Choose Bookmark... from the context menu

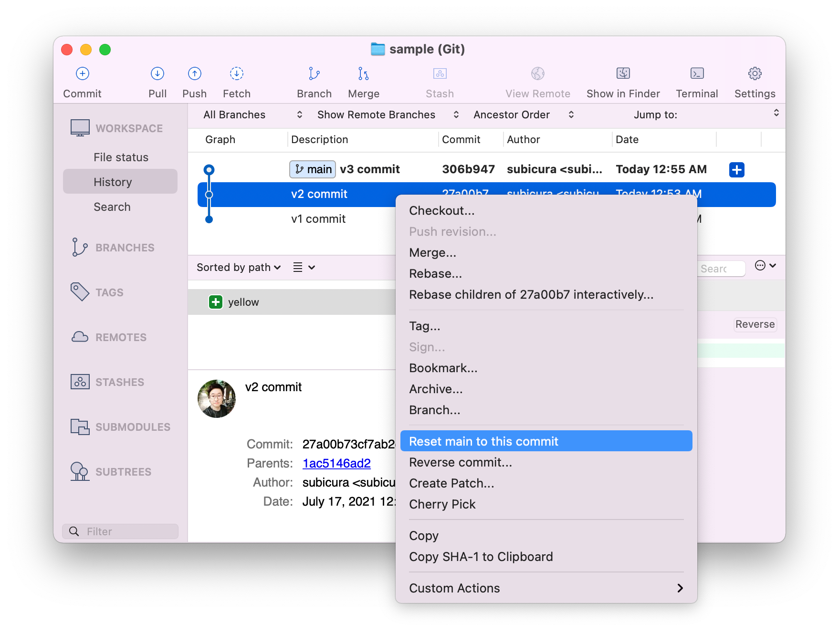pyautogui.click(x=546, y=368)
